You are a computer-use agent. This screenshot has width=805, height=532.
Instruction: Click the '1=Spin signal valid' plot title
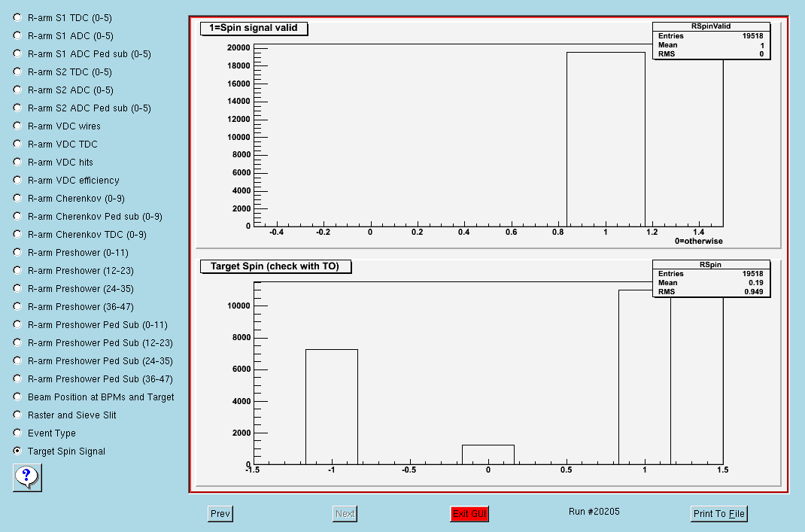click(x=254, y=29)
